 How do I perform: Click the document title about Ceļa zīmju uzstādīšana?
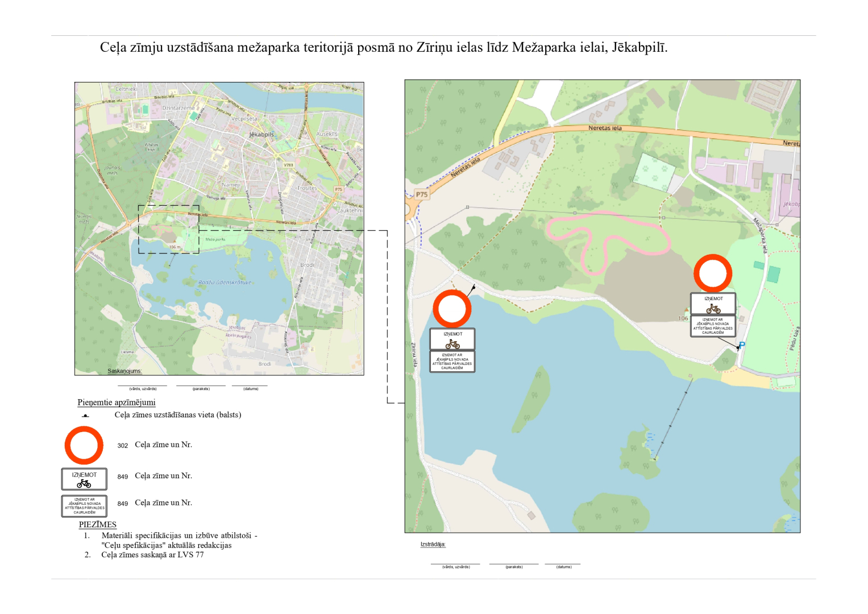click(x=384, y=47)
